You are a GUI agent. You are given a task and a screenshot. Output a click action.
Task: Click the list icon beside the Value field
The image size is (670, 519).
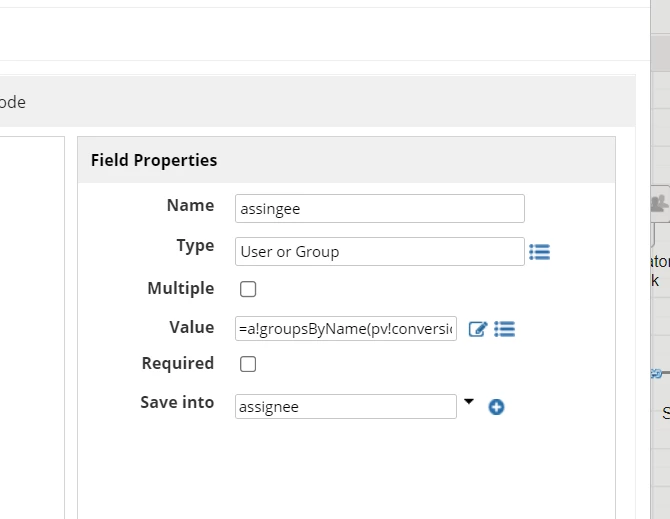pos(505,329)
